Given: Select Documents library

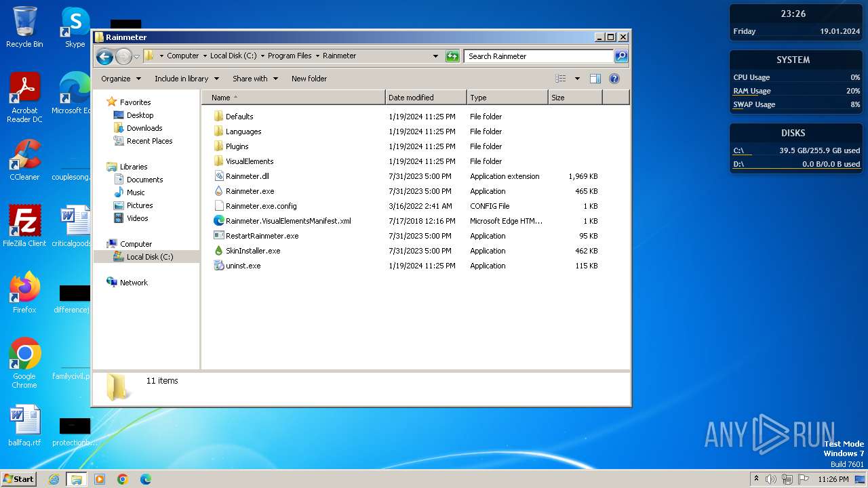Looking at the screenshot, I should coord(144,180).
